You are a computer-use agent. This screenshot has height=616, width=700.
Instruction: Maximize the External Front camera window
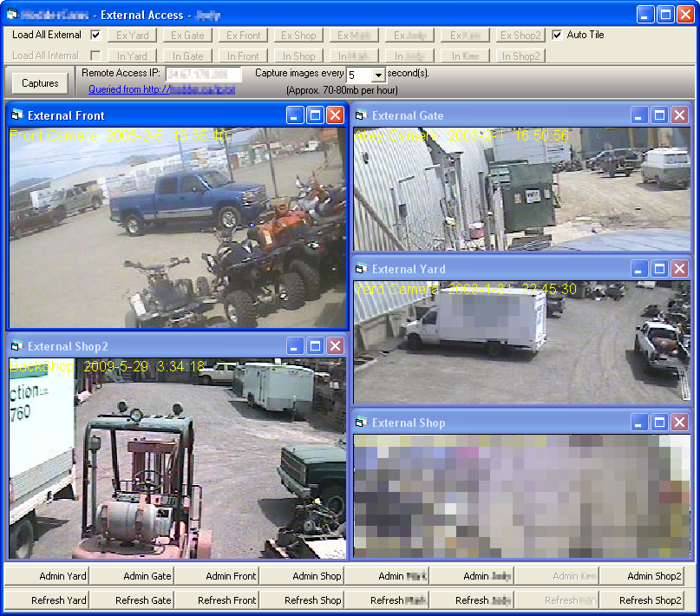point(315,115)
